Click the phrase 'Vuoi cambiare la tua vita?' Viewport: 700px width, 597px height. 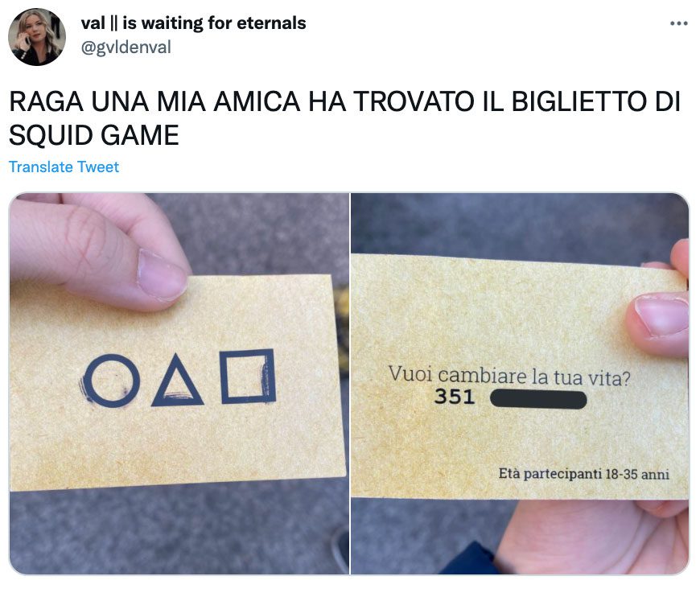pyautogui.click(x=509, y=376)
